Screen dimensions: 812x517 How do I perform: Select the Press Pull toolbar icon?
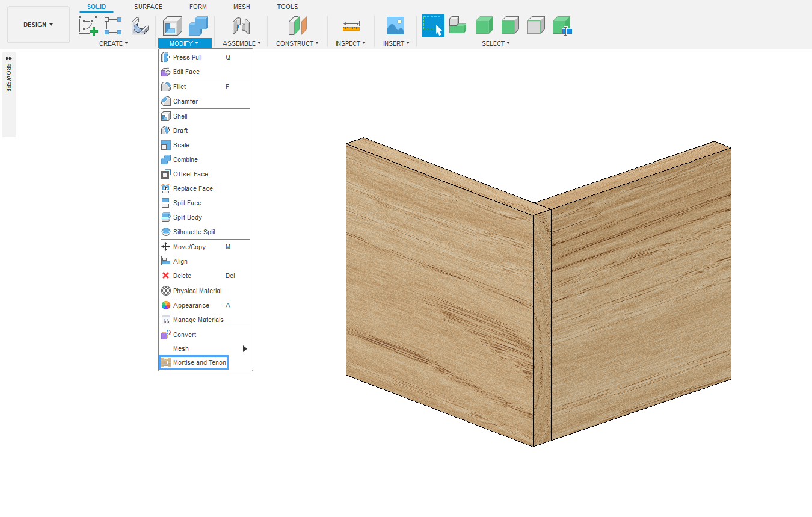coord(173,26)
